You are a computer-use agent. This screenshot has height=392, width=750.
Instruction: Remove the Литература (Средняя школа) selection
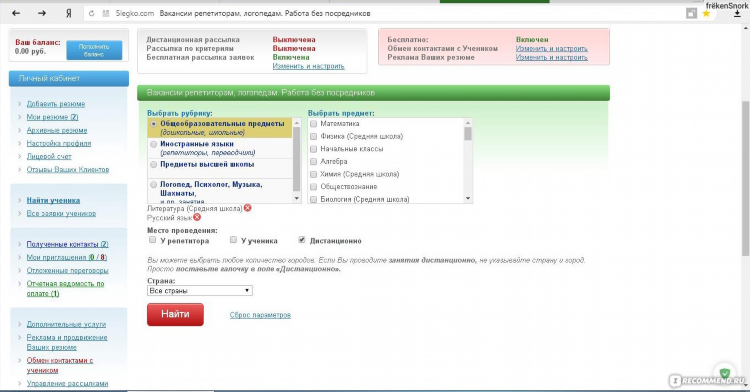[247, 208]
